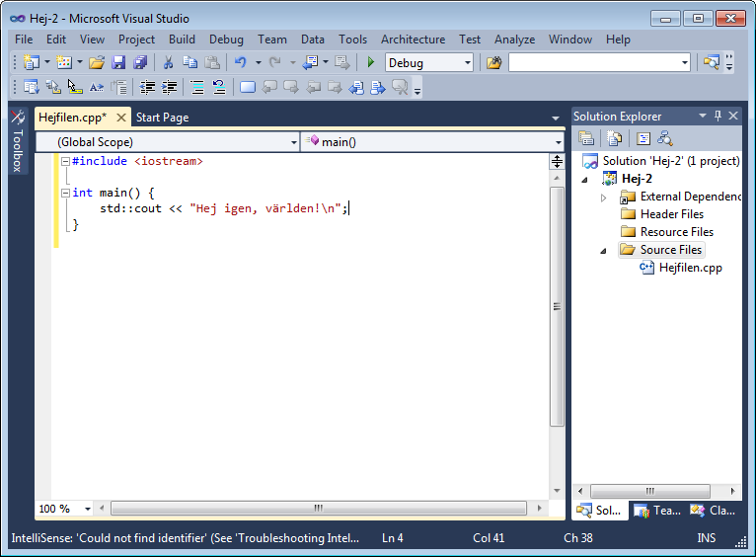Go to next bookmark in document
The height and width of the screenshot is (557, 756).
378,87
